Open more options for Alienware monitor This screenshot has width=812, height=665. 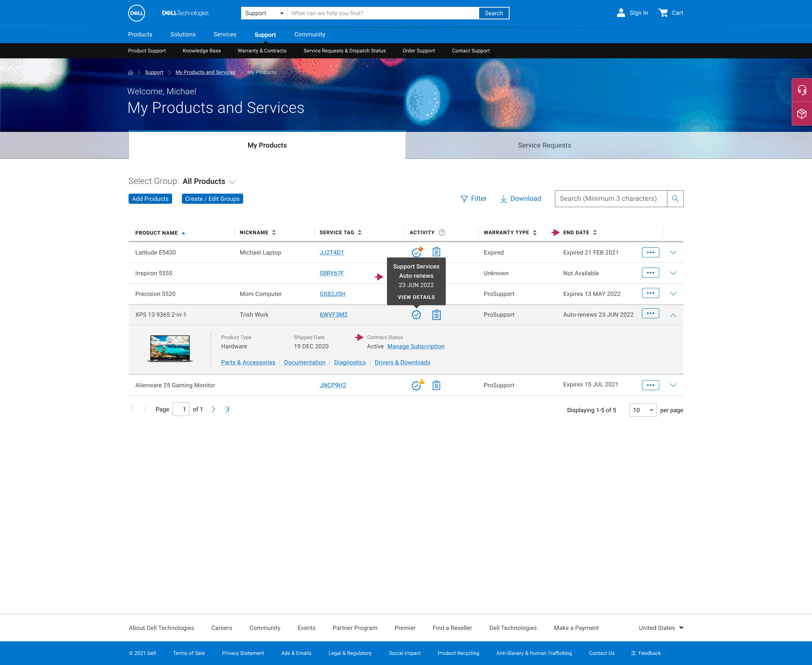pyautogui.click(x=650, y=385)
